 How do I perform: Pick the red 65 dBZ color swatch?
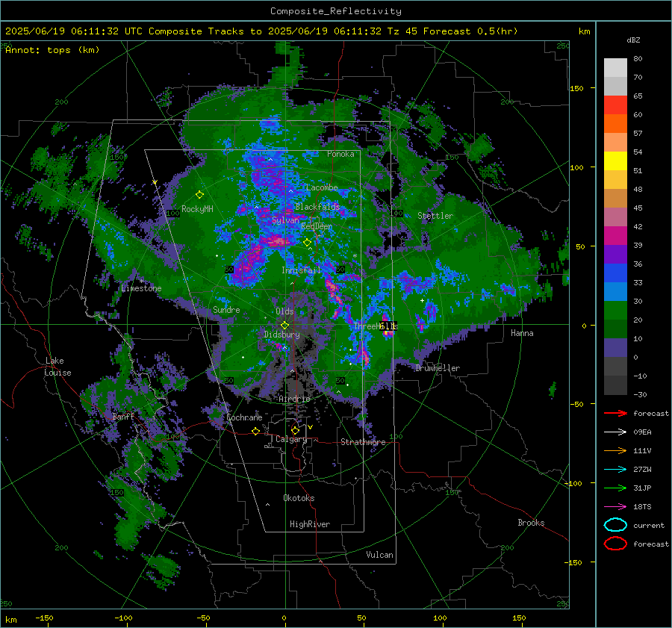[x=615, y=105]
